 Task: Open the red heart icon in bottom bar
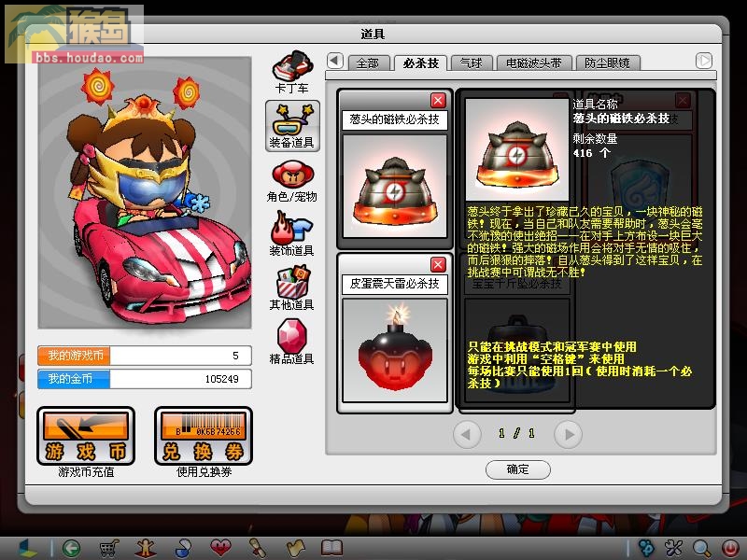point(220,548)
